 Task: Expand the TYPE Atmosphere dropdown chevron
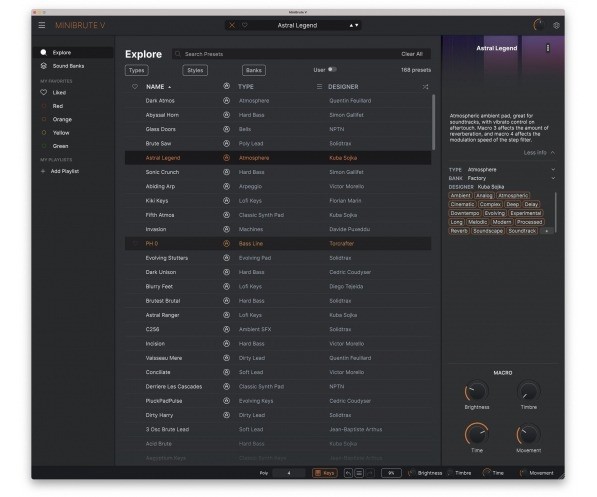[553, 170]
